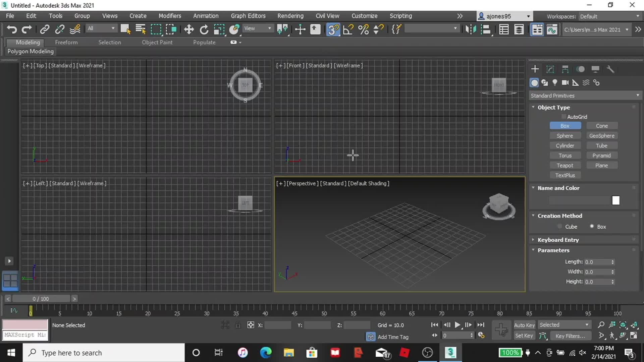Click the Undo icon
Image resolution: width=644 pixels, height=362 pixels.
tap(12, 29)
